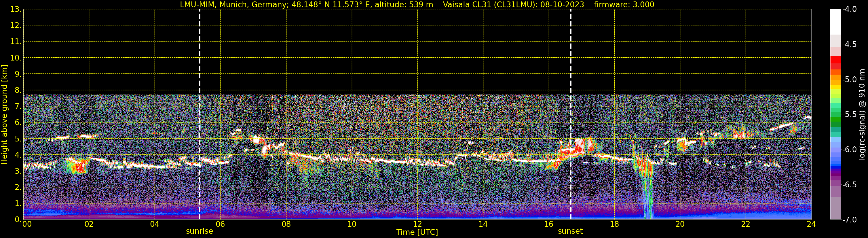Click the '-6.0' colorbar value

pyautogui.click(x=849, y=149)
